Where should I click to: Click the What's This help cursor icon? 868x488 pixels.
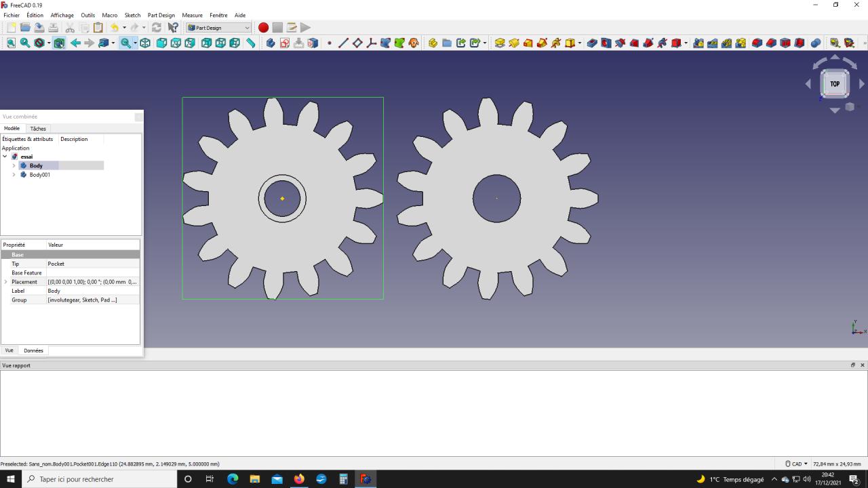pos(173,28)
